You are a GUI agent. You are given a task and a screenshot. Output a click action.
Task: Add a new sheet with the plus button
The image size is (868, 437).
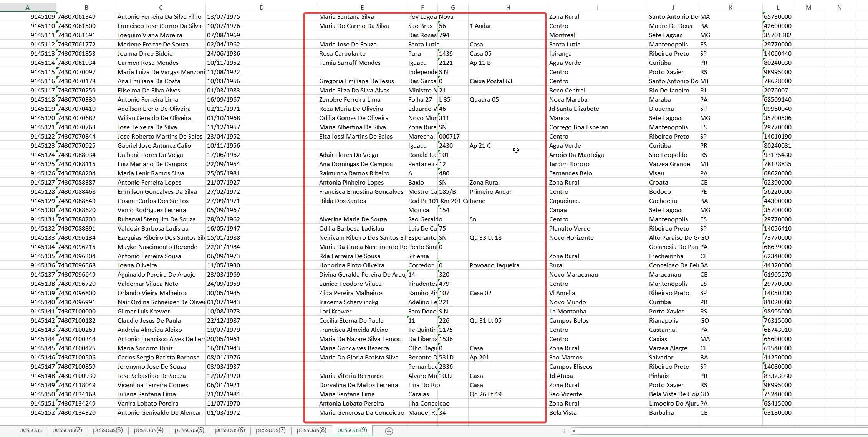pos(389,431)
